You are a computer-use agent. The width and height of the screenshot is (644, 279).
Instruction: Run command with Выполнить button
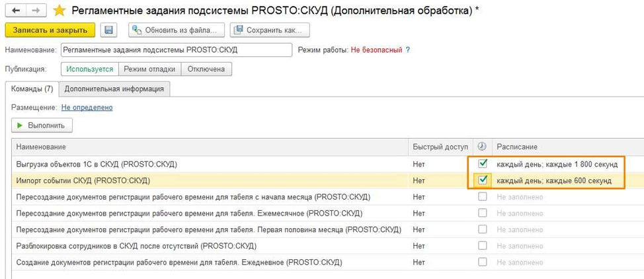[x=42, y=124]
